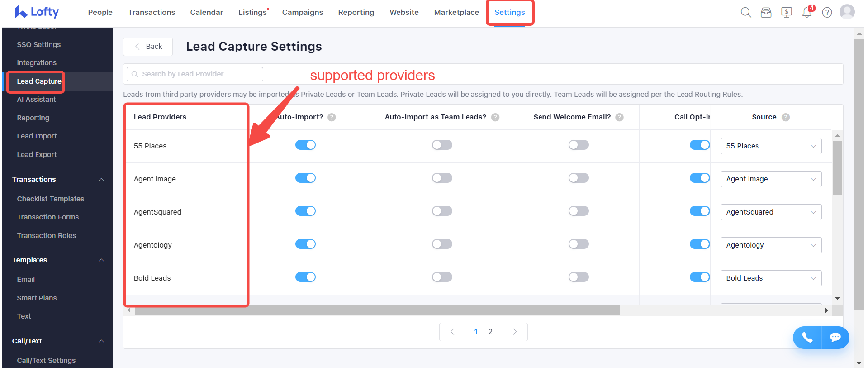
Task: Enable Team Leads import for Bold Leads
Action: click(442, 277)
